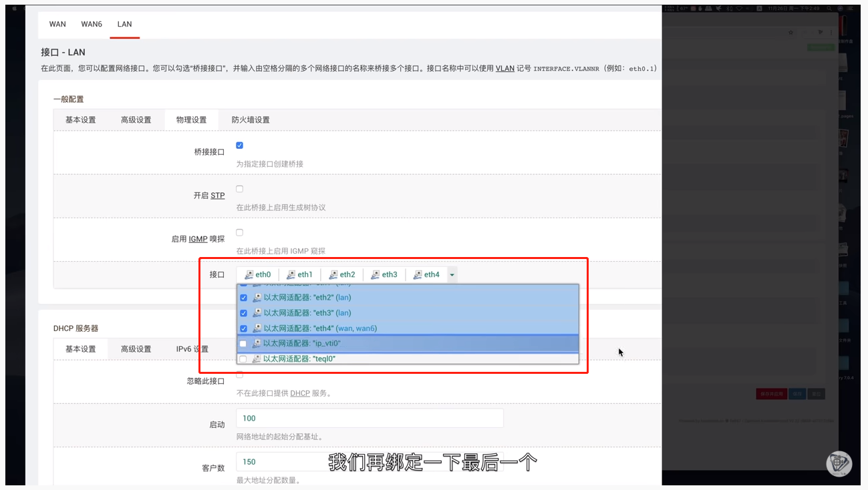Open the 高级设置 tab under 一般配置
868x490 pixels.
tap(136, 120)
